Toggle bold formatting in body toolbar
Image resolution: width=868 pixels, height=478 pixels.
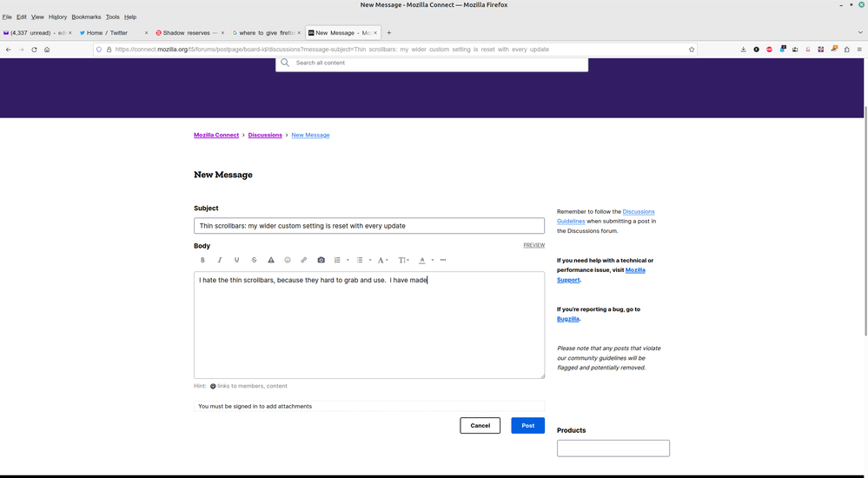coord(202,260)
